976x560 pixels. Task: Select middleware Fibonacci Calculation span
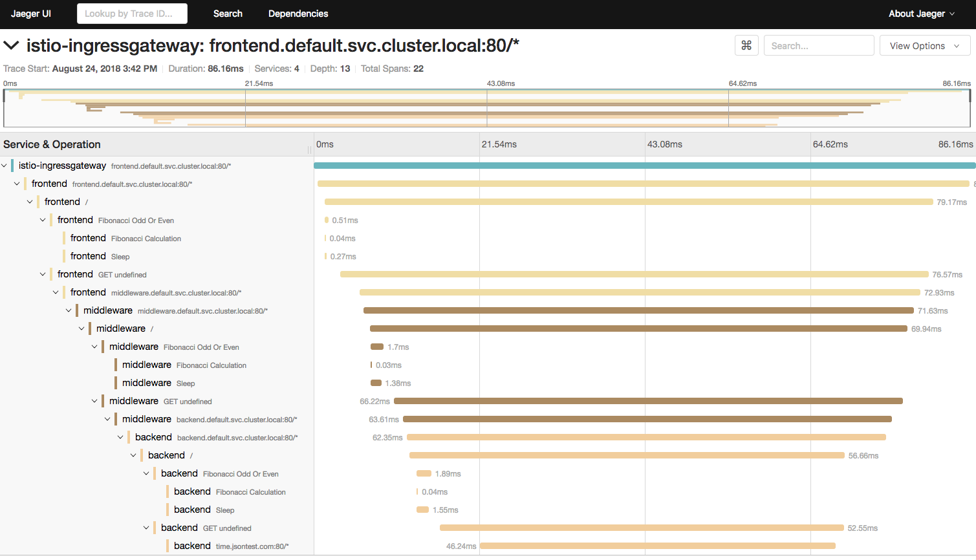(184, 365)
